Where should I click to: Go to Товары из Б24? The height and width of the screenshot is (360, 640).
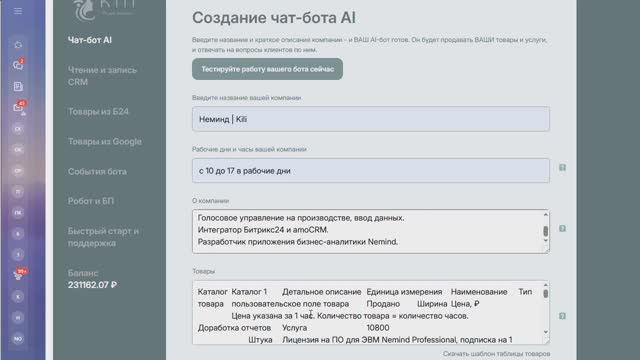98,111
